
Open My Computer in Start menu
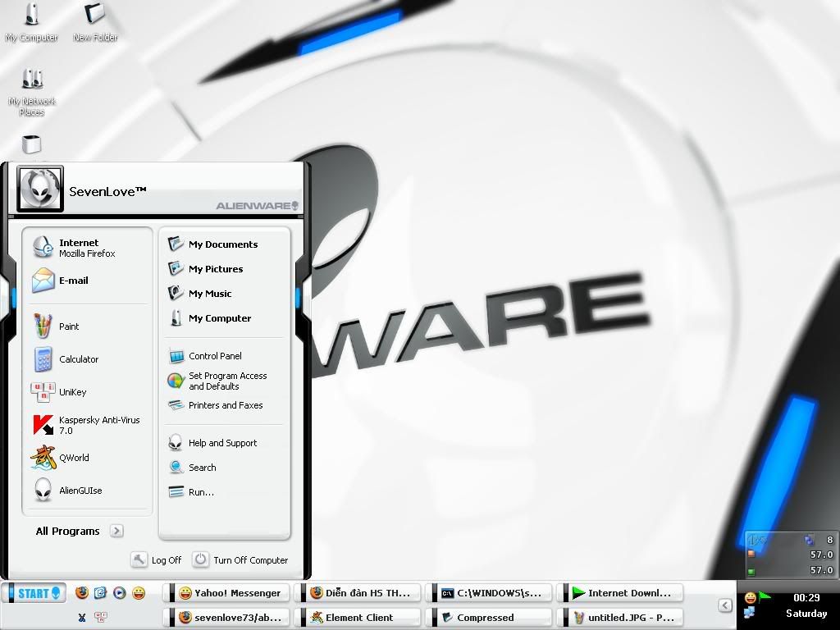coord(224,318)
